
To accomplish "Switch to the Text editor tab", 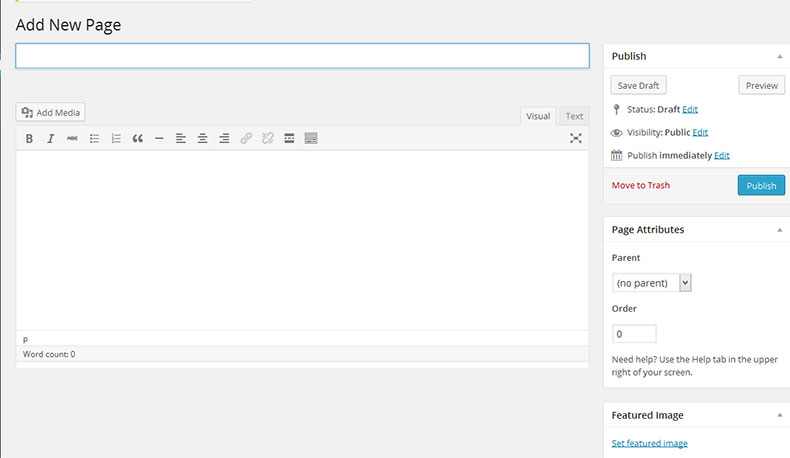I will click(574, 116).
